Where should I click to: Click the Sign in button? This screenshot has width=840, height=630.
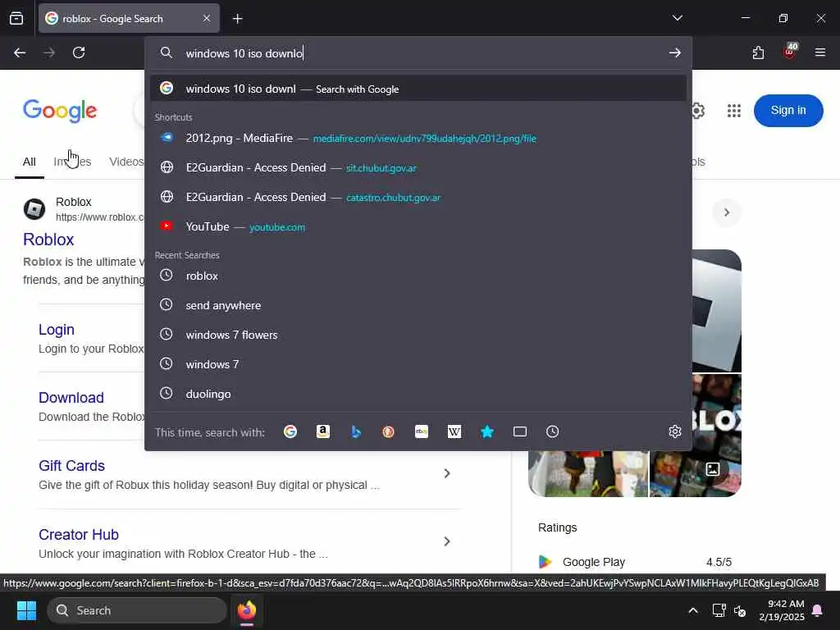tap(788, 111)
